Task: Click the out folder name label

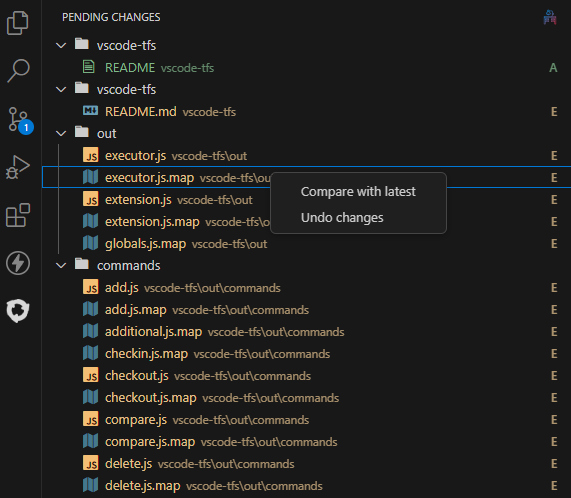Action: [106, 134]
